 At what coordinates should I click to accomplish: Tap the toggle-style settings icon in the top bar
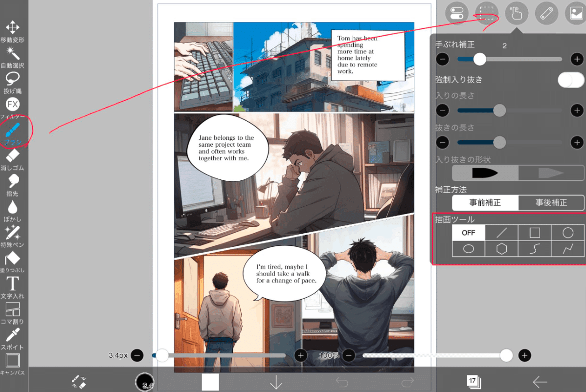click(x=457, y=13)
